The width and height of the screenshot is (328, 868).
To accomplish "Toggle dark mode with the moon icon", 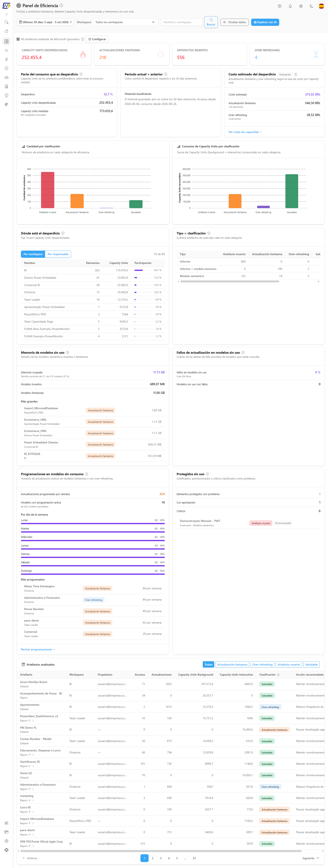I will click(311, 6).
